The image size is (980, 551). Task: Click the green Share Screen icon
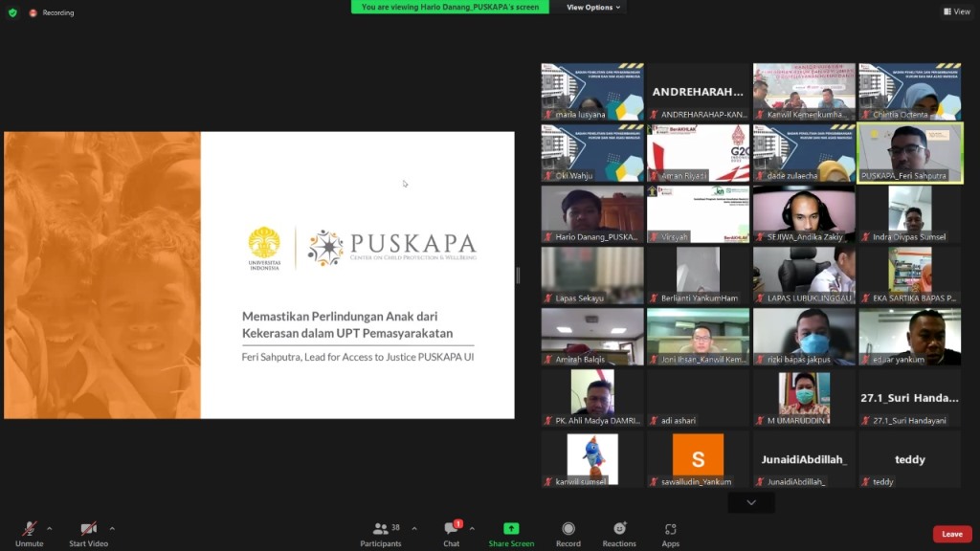click(511, 529)
